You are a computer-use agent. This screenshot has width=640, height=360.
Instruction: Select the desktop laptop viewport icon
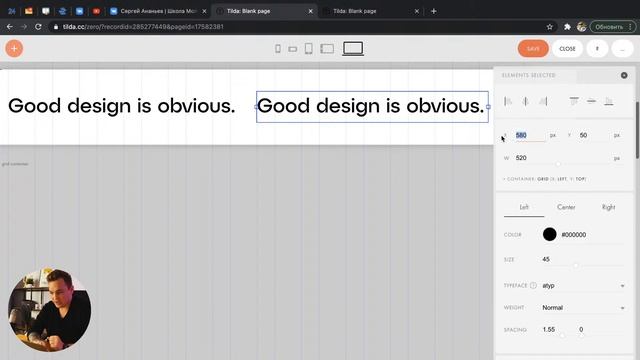(353, 49)
